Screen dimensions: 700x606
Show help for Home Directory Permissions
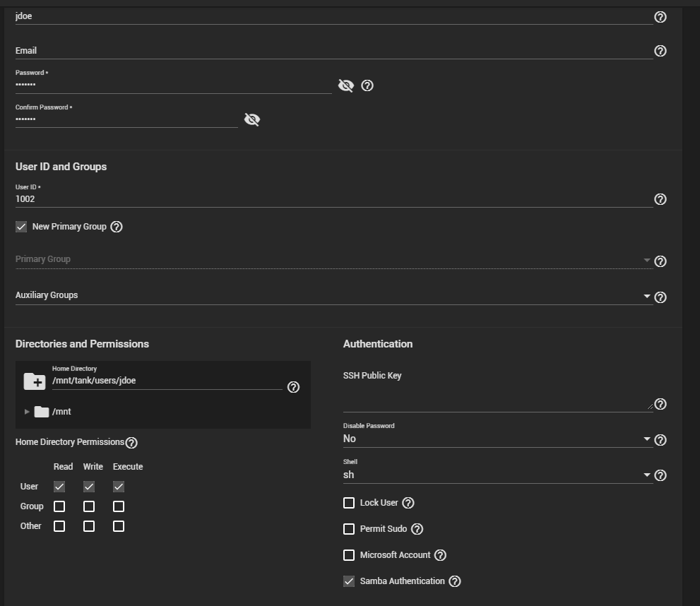(131, 443)
